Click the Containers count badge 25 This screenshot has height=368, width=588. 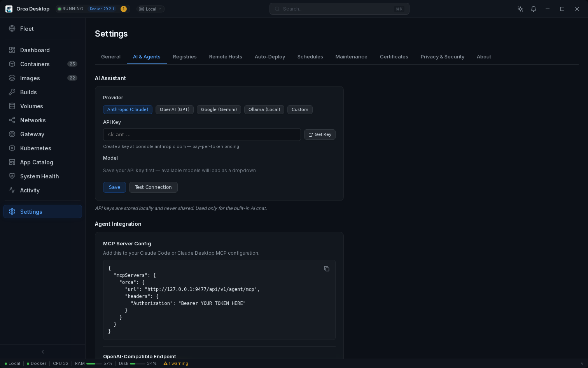[72, 64]
